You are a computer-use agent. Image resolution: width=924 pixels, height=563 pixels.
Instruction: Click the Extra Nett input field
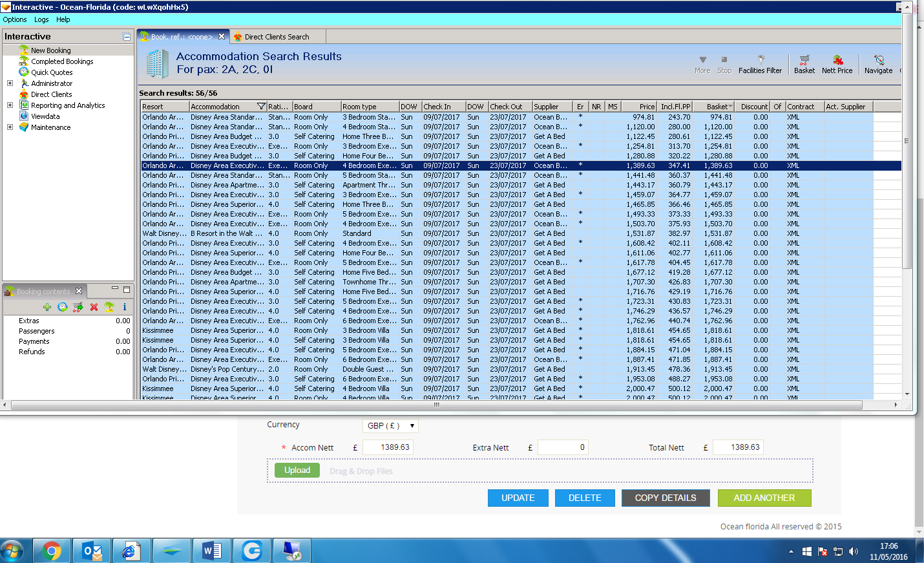pos(563,447)
